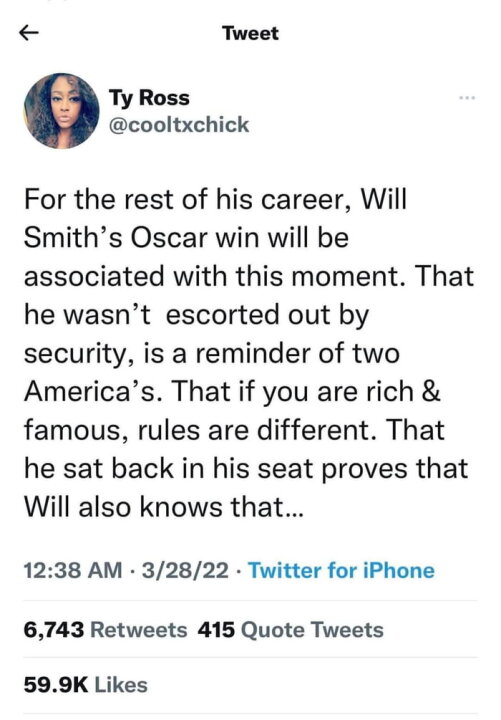
Task: Click the '&' symbol in the tweet
Action: pos(430,392)
